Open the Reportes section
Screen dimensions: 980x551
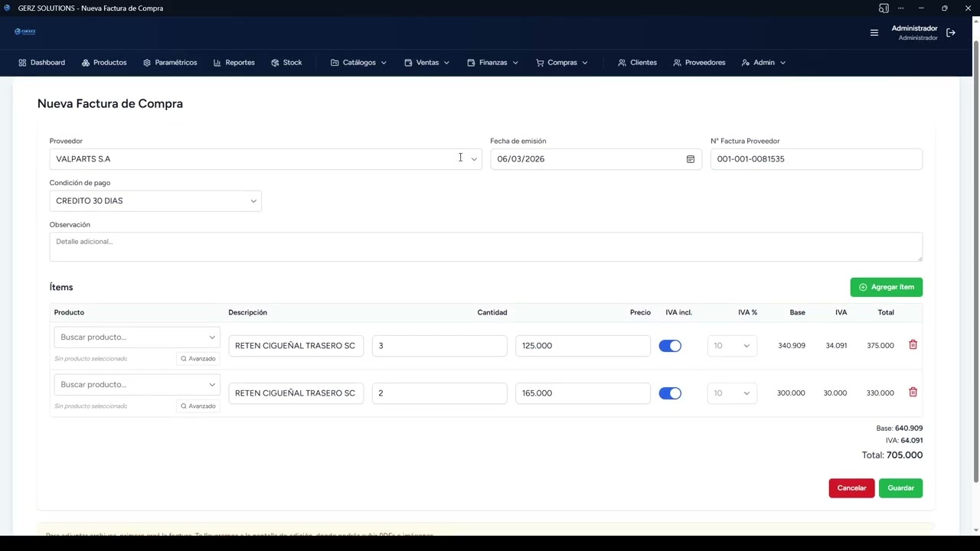pos(234,63)
